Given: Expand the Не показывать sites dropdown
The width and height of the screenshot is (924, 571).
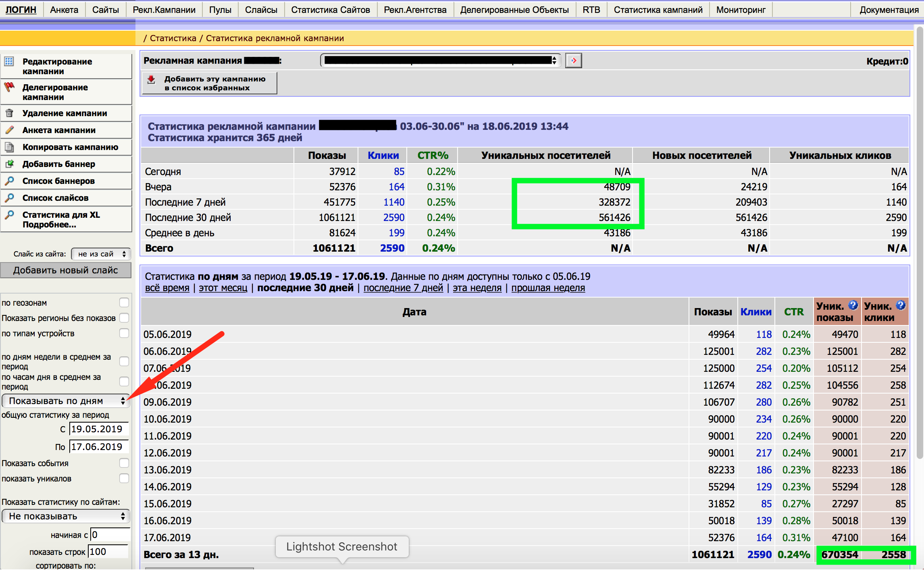Looking at the screenshot, I should pyautogui.click(x=66, y=516).
